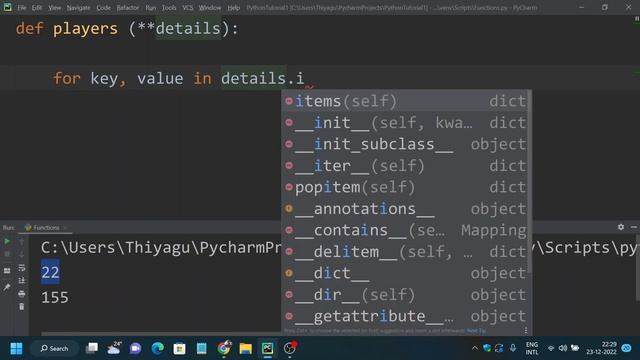The width and height of the screenshot is (640, 360).
Task: Open the Edit menu
Action: pos(37,8)
